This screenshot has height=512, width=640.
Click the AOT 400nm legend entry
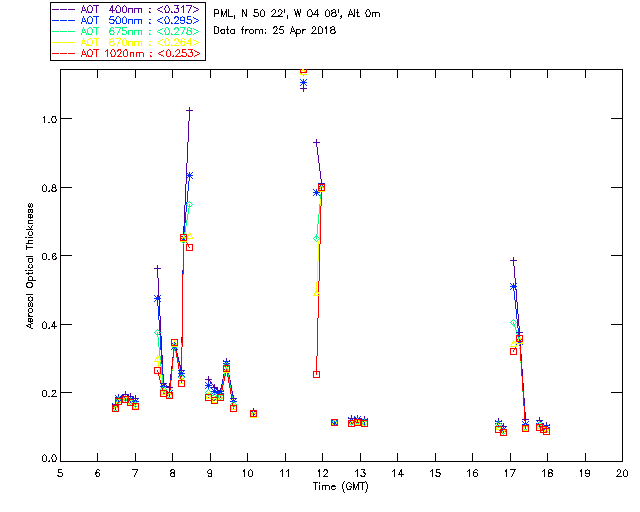point(140,9)
